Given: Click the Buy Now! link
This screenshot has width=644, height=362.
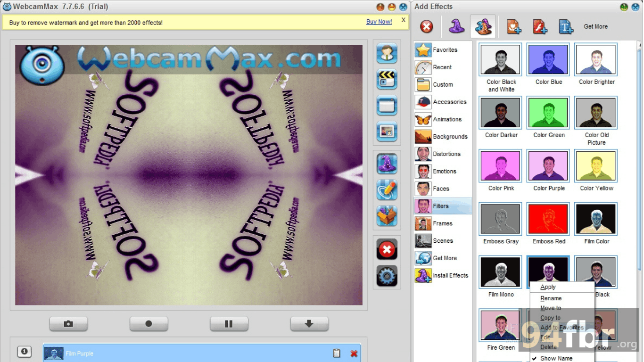Looking at the screenshot, I should point(379,22).
